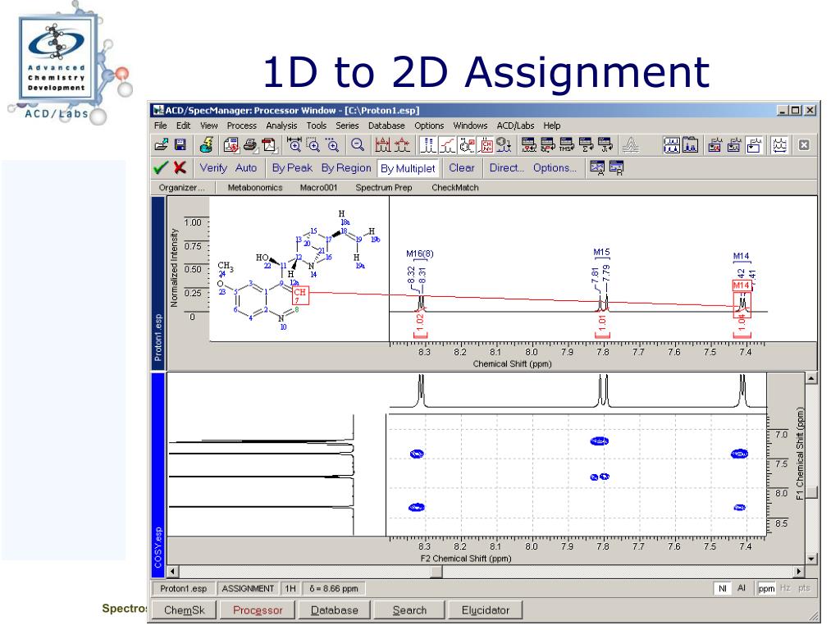
Task: Click the PDF export icon
Action: tap(269, 144)
